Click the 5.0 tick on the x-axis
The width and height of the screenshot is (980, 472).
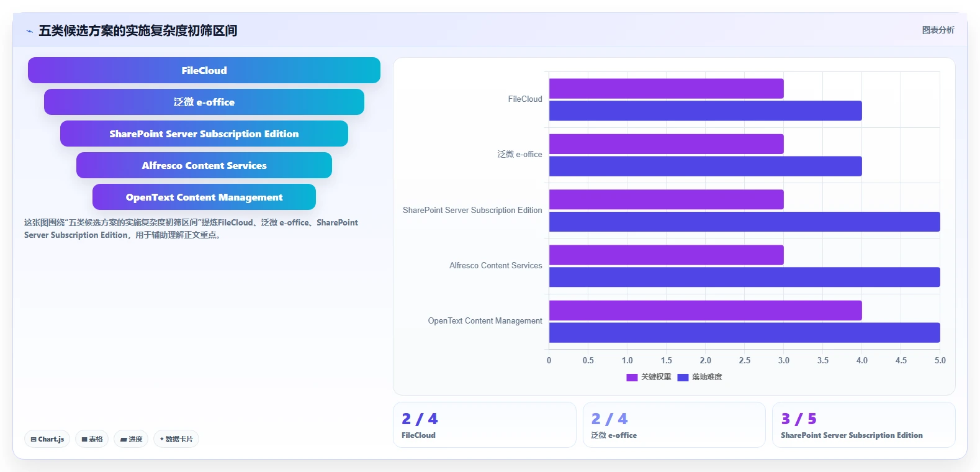[940, 360]
